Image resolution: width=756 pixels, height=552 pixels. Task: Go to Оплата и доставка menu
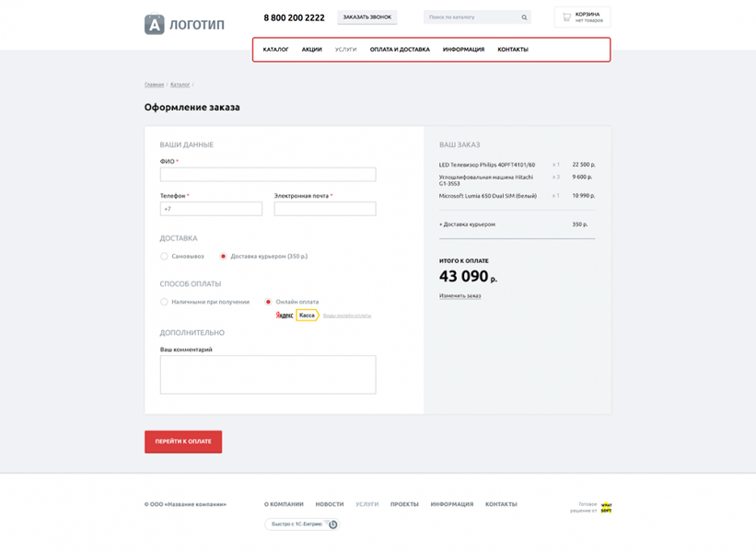pyautogui.click(x=400, y=50)
